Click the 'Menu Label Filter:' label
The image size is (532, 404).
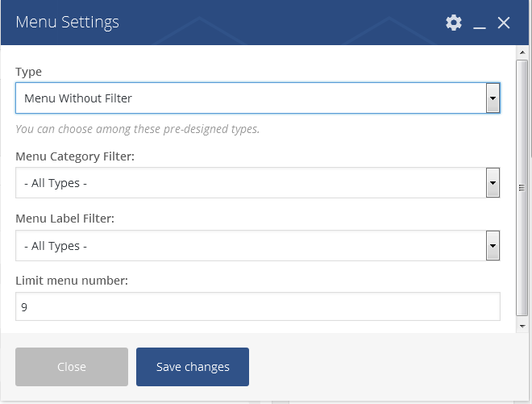(64, 219)
